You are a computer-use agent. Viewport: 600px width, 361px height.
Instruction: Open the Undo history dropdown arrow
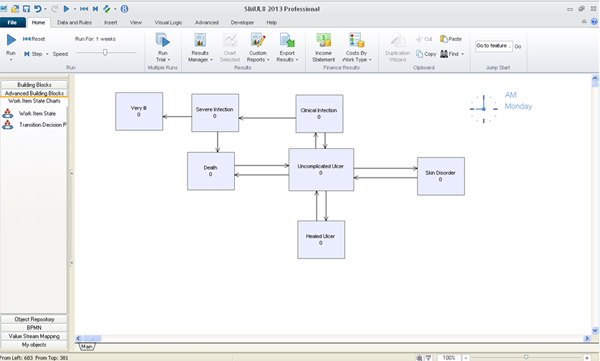click(45, 8)
